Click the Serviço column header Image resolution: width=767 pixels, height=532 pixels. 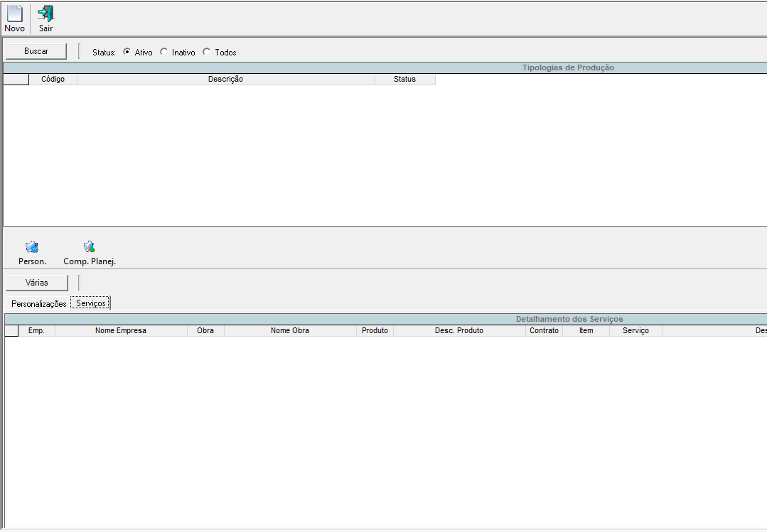click(635, 331)
